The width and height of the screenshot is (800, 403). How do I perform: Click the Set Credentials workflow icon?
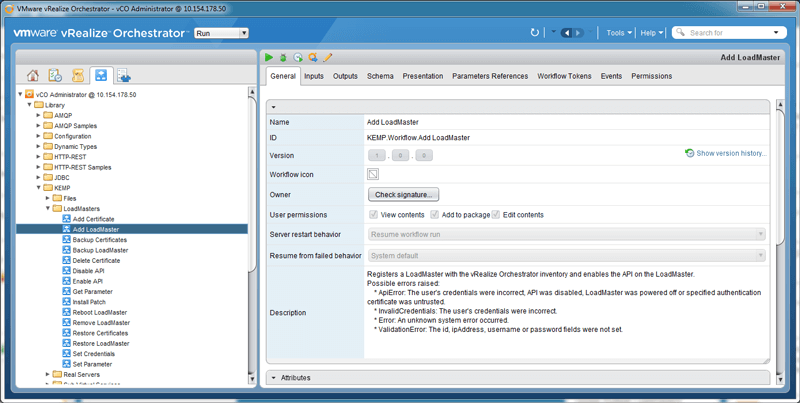pyautogui.click(x=66, y=354)
